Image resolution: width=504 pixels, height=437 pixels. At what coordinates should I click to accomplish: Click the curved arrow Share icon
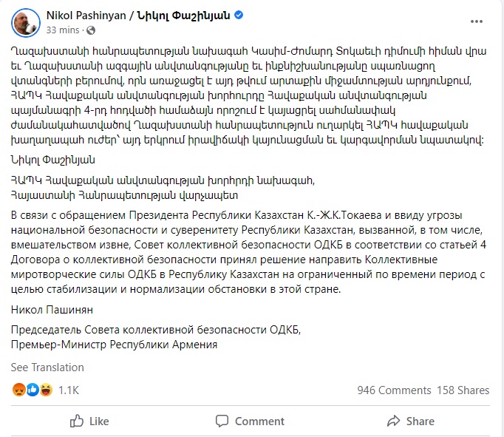[x=393, y=421]
